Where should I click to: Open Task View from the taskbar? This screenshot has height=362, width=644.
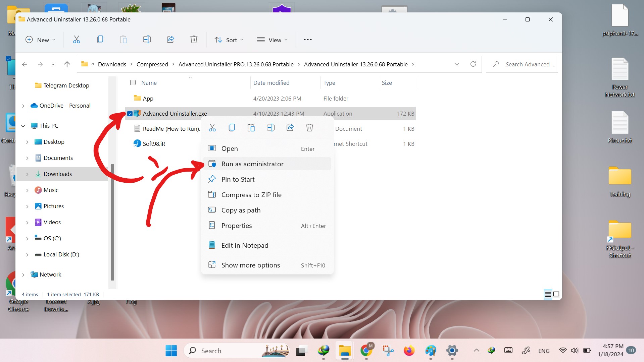click(302, 351)
